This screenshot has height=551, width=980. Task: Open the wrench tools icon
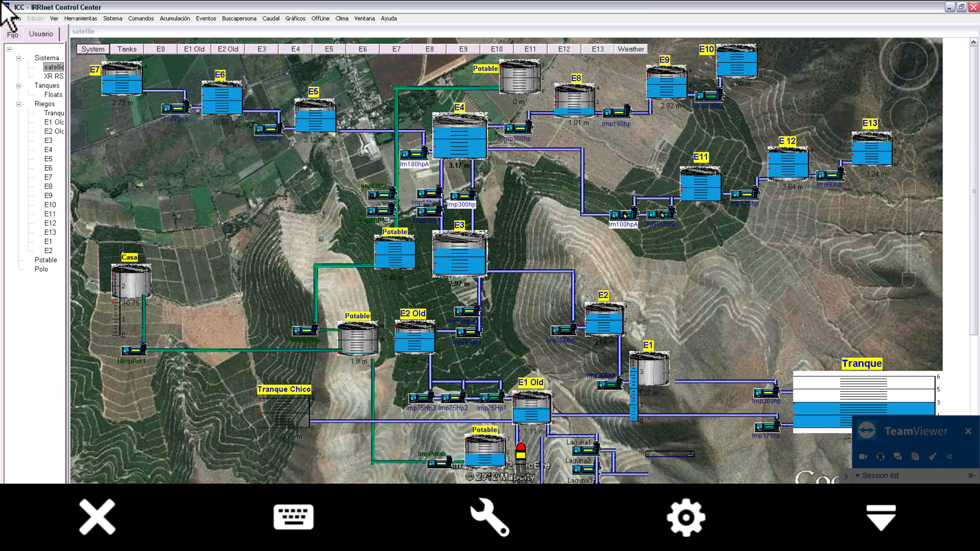[490, 517]
